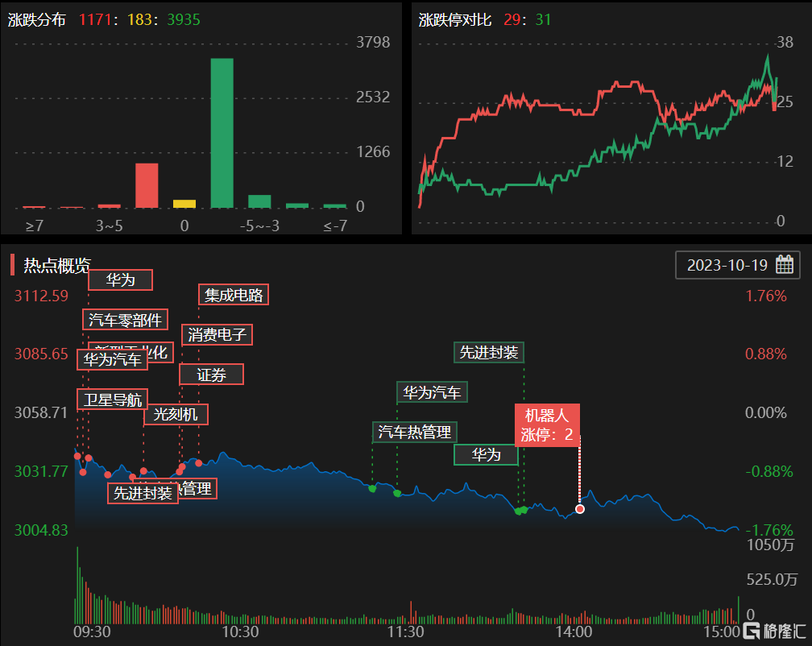
Task: Click the yellow flat-stocks bar in 涨跌分布
Action: (184, 204)
